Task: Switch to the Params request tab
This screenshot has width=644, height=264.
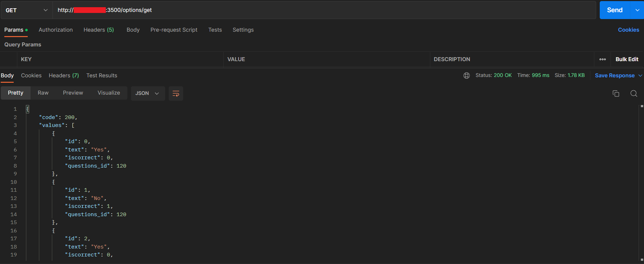Action: [16, 30]
